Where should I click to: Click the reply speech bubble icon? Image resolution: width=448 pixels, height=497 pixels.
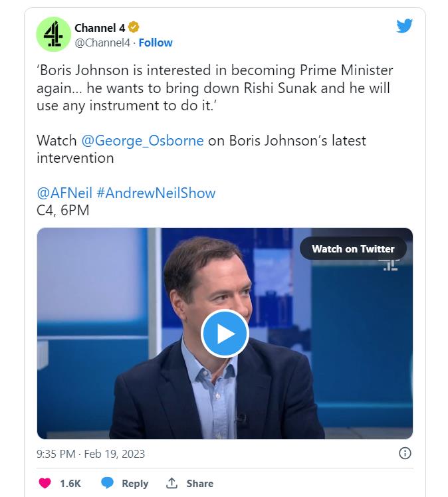107,483
